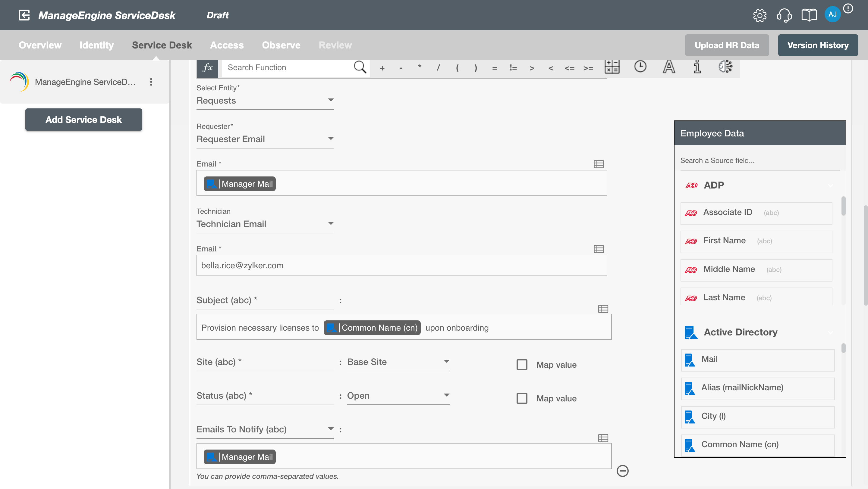Click the table icon above Technician Email field

pos(599,249)
